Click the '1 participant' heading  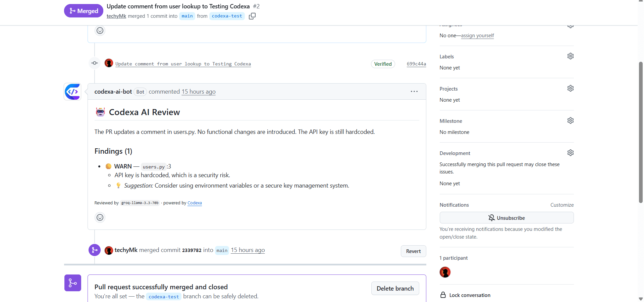point(453,258)
